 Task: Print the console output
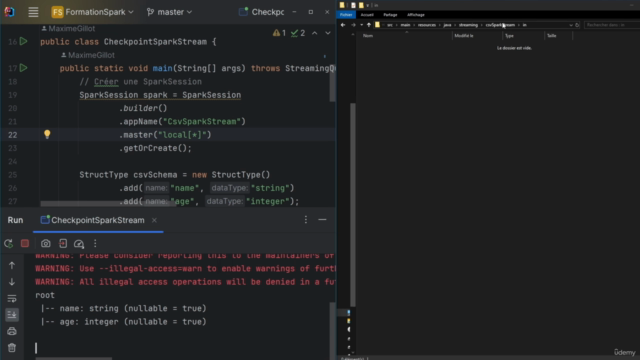coord(12,331)
